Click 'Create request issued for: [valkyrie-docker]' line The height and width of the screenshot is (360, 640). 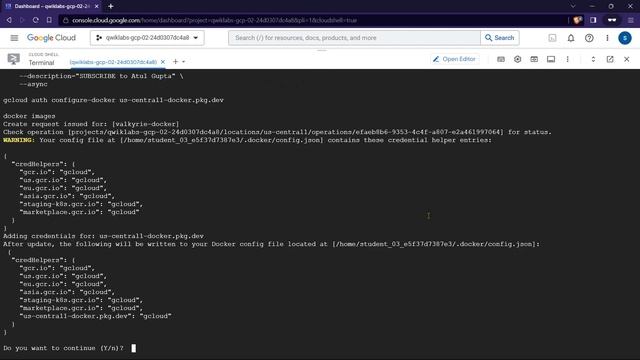(x=91, y=124)
